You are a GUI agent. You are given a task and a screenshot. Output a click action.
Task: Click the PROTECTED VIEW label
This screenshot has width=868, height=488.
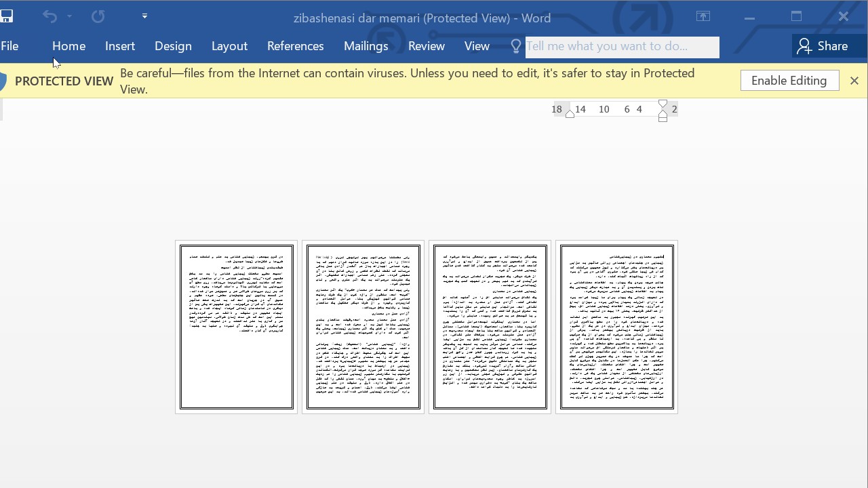(64, 81)
